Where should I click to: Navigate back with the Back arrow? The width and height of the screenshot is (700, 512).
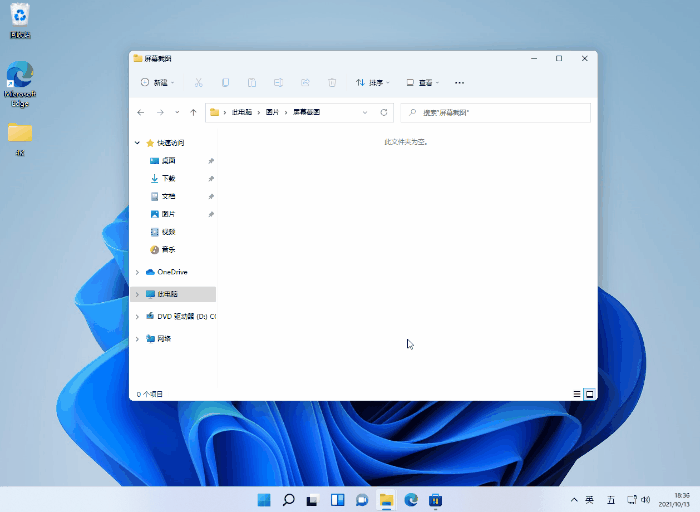tap(141, 113)
